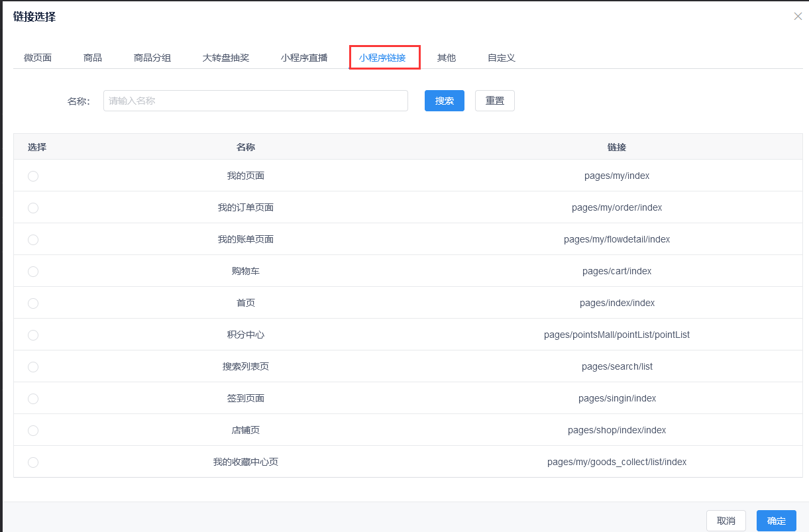The width and height of the screenshot is (809, 532).
Task: Click the 我的收藏中心页 name cell
Action: [x=246, y=462]
